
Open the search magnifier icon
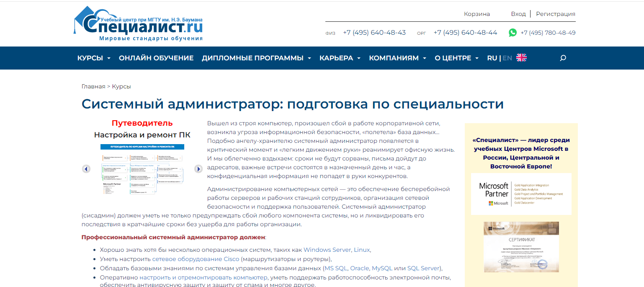pos(563,58)
